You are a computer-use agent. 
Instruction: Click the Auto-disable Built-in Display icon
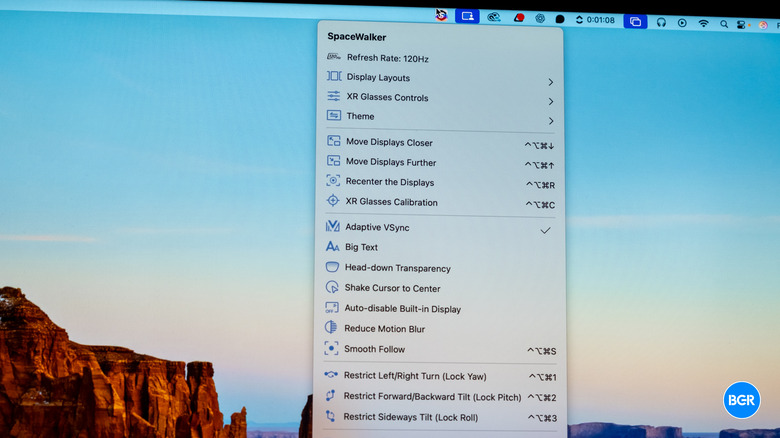pos(332,308)
